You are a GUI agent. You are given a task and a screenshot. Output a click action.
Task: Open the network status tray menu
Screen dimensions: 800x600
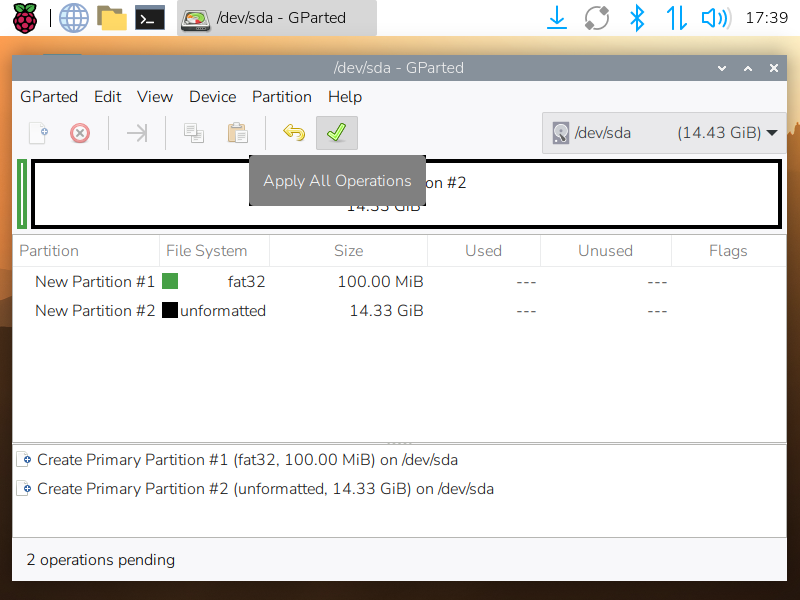coord(676,17)
